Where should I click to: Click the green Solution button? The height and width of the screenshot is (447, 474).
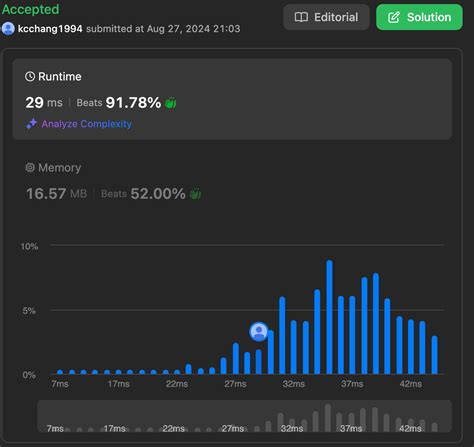(419, 17)
